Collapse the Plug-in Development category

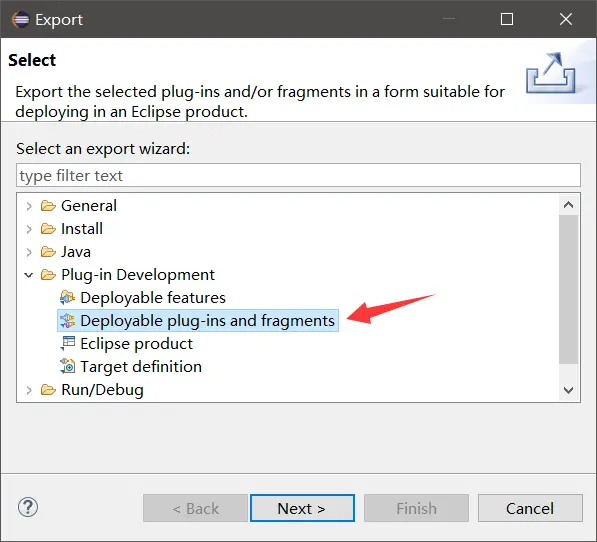(x=29, y=275)
